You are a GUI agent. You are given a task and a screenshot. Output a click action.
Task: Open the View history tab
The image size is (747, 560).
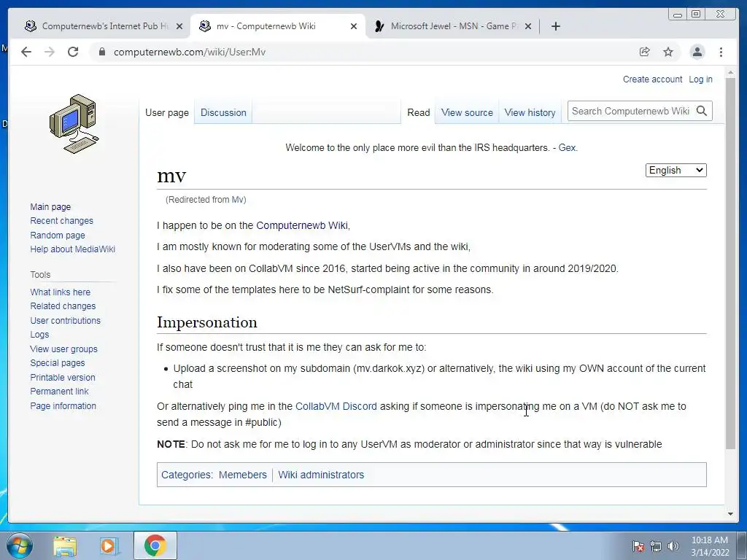pos(530,112)
